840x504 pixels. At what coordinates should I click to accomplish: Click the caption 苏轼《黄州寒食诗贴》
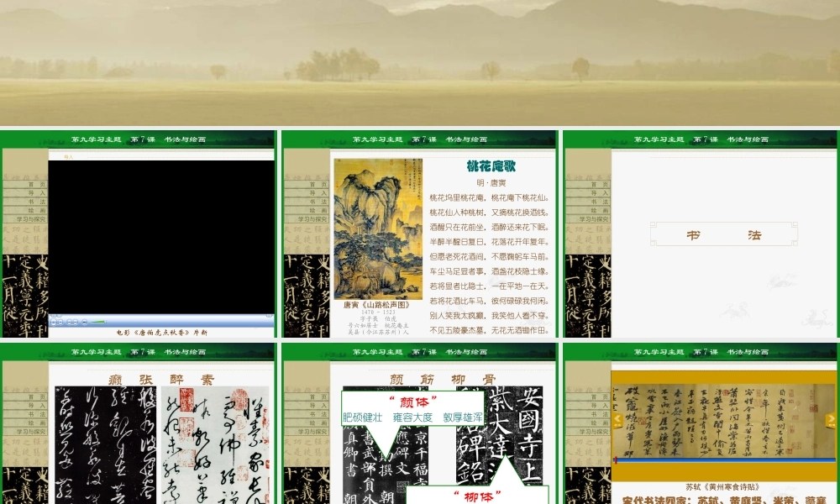pos(722,487)
